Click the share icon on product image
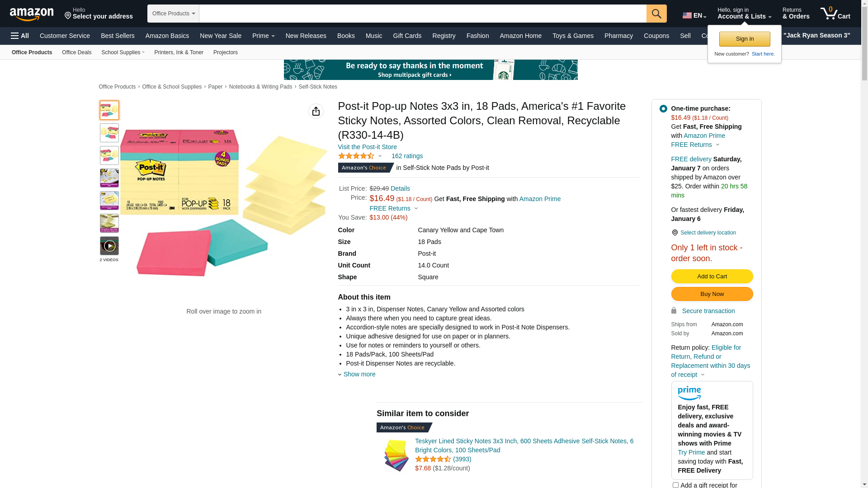 (316, 111)
